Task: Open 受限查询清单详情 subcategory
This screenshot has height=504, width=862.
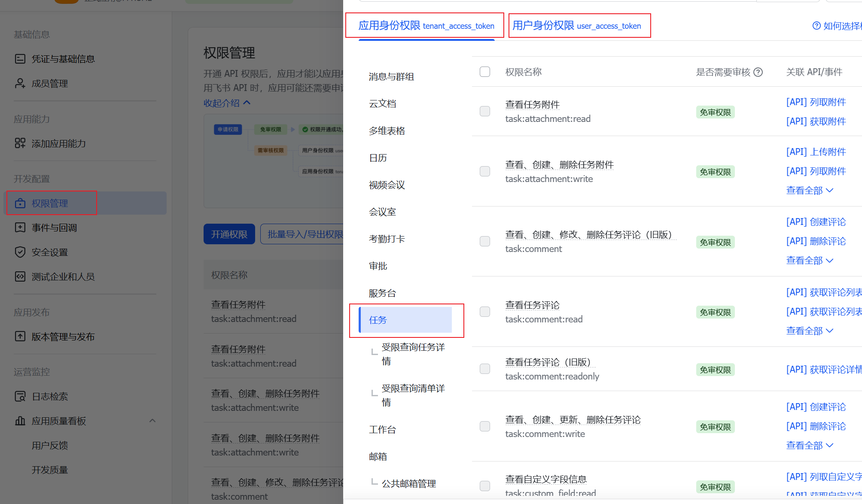Action: point(413,395)
